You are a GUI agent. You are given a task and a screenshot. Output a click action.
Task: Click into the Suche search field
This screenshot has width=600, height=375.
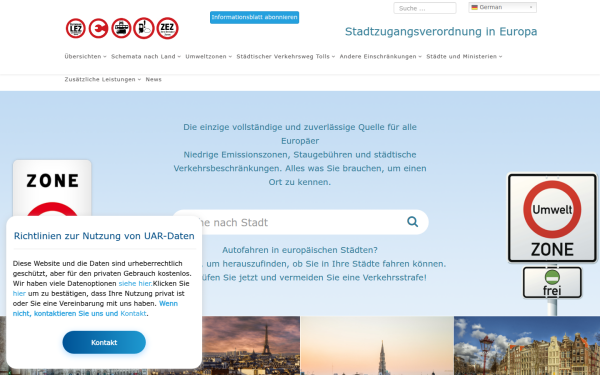425,8
